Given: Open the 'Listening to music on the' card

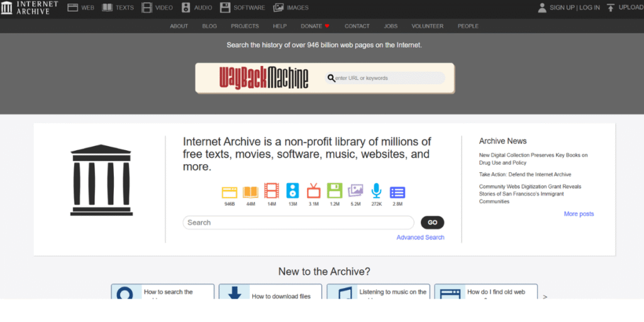Looking at the screenshot, I should [x=378, y=291].
